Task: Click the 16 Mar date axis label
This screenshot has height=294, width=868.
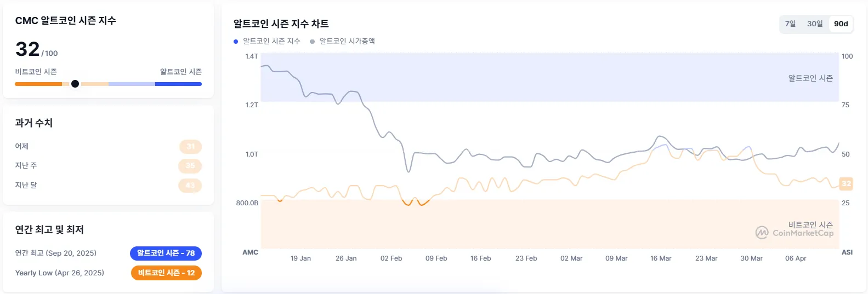Action: [661, 258]
